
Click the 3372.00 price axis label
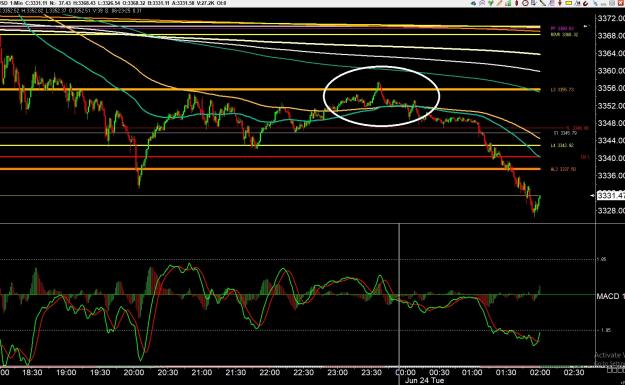point(611,18)
